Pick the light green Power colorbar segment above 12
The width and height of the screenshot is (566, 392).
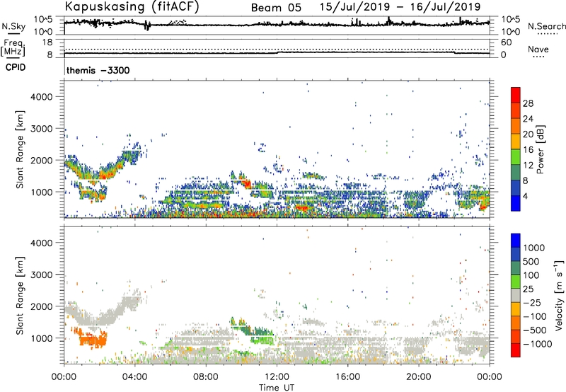click(516, 157)
